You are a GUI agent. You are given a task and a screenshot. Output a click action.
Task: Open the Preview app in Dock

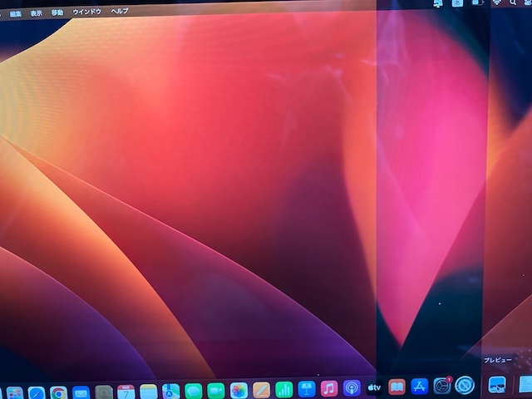click(x=497, y=384)
